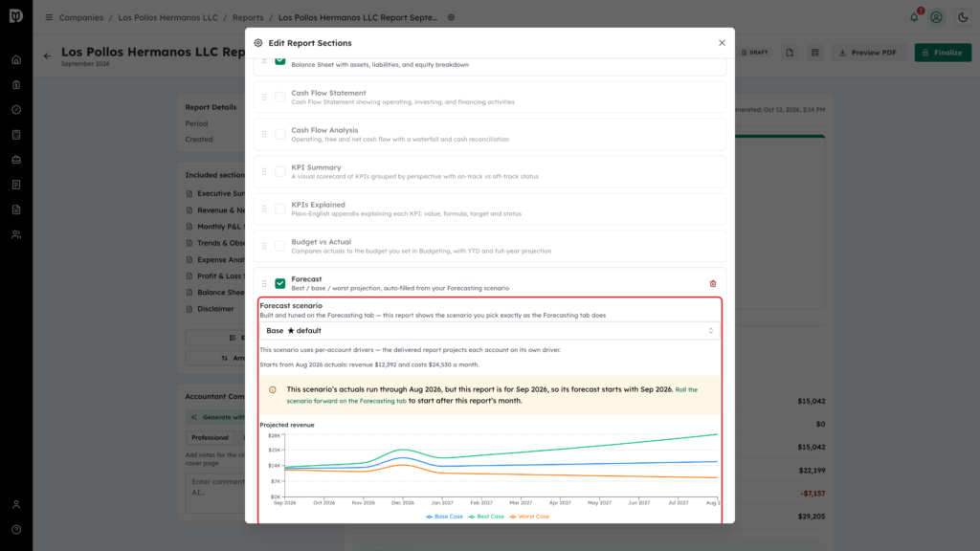Close the Edit Report Sections dialog
This screenshot has width=980, height=551.
(722, 43)
